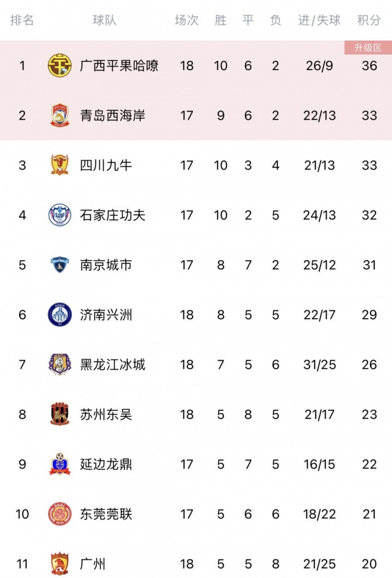Image resolution: width=392 pixels, height=578 pixels.
Task: Tap the 石家庄功夫 team badge
Action: point(60,215)
